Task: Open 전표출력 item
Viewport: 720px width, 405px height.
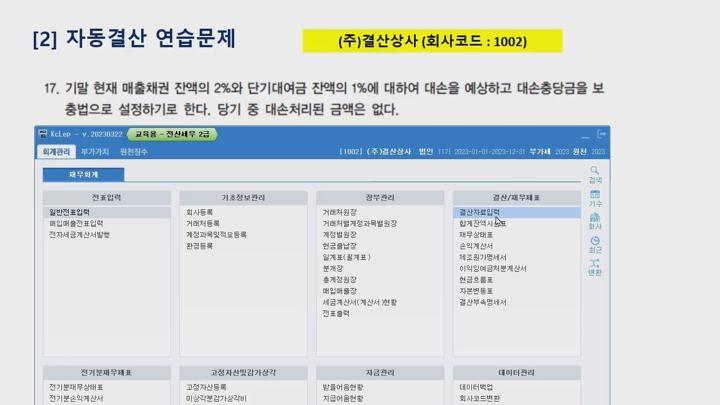Action: 336,313
